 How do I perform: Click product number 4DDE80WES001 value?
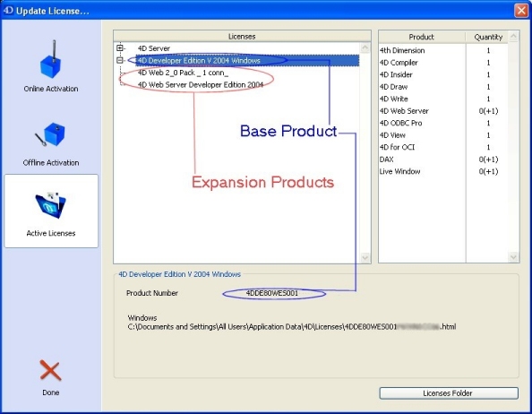[x=272, y=293]
